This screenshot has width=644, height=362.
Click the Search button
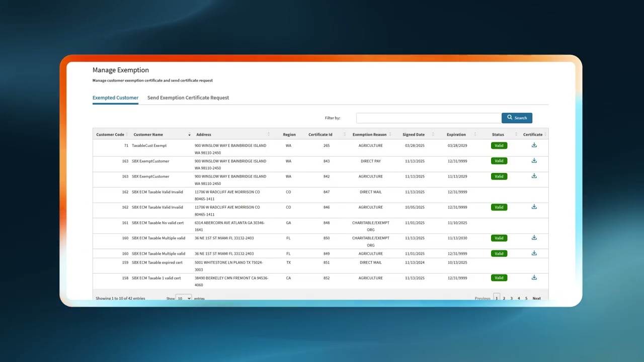point(517,118)
